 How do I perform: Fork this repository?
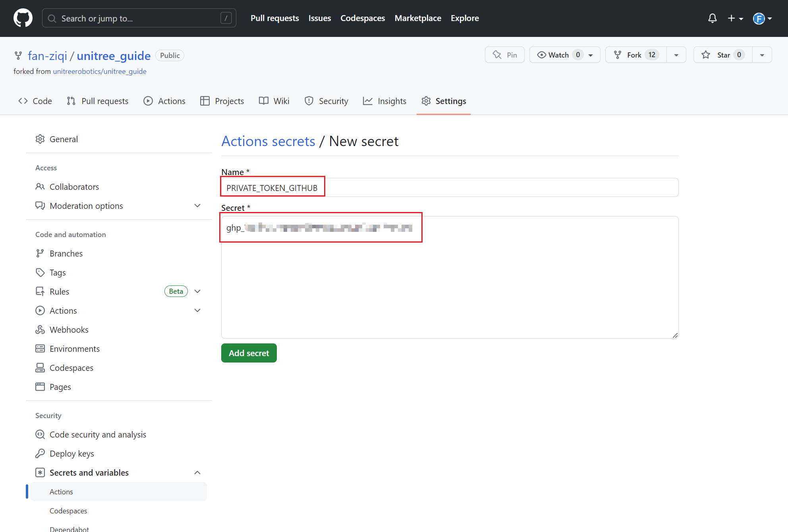click(x=636, y=55)
